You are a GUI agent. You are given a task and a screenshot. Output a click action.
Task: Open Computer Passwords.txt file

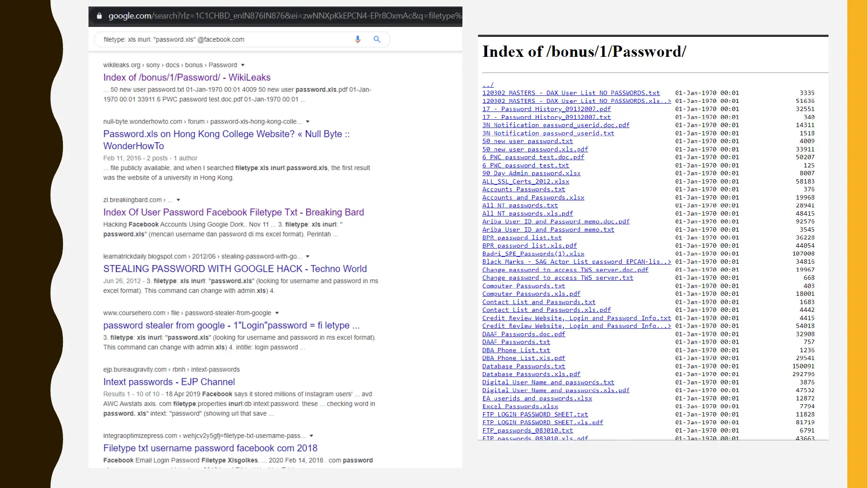pyautogui.click(x=524, y=285)
